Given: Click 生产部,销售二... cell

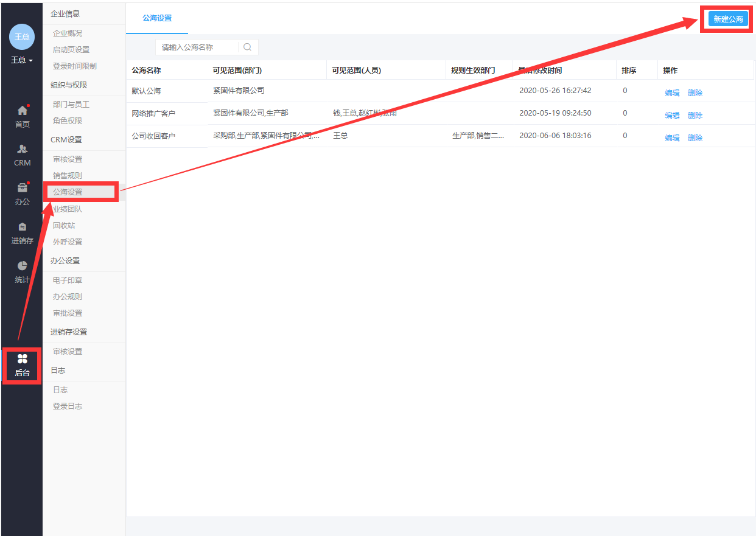Looking at the screenshot, I should click(x=478, y=136).
